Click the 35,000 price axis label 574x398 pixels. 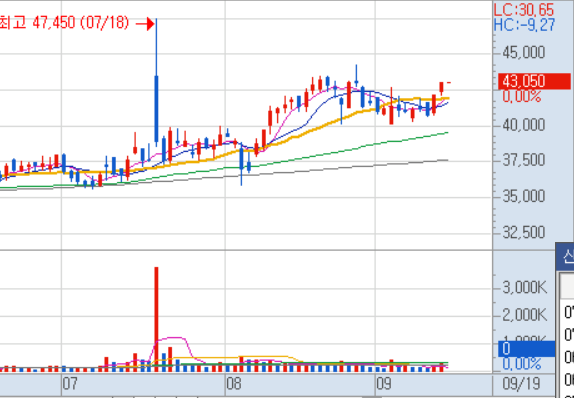pyautogui.click(x=524, y=197)
